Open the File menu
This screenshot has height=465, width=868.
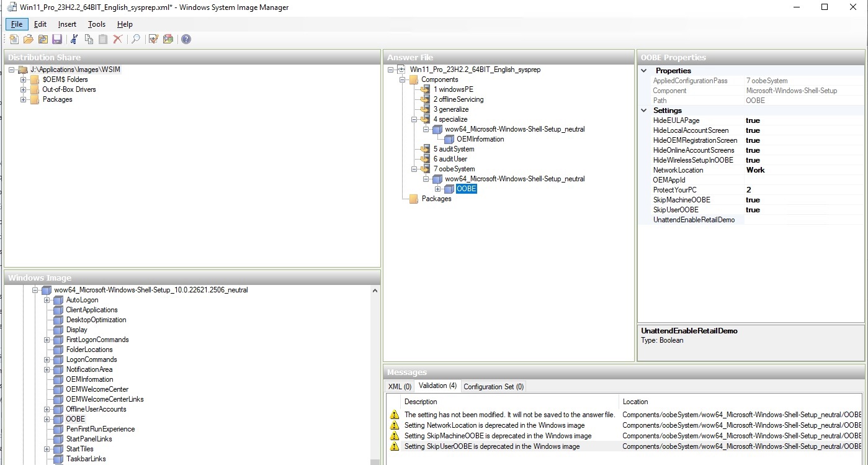tap(17, 24)
